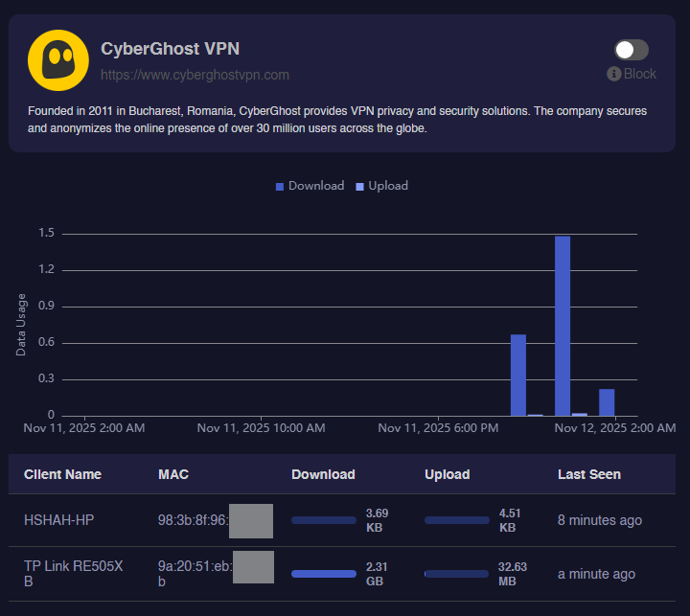Click the 2.31 GB download progress bar
The width and height of the screenshot is (690, 616).
click(x=324, y=574)
